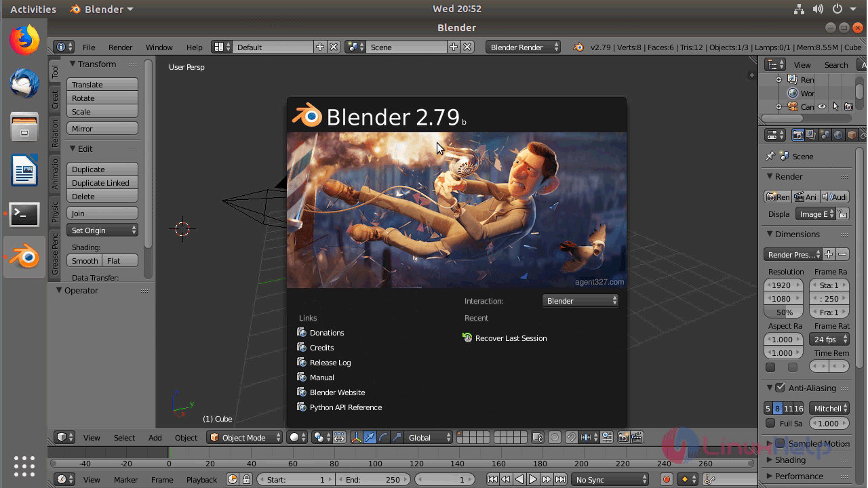Open the No Sync dropdown

click(x=610, y=479)
